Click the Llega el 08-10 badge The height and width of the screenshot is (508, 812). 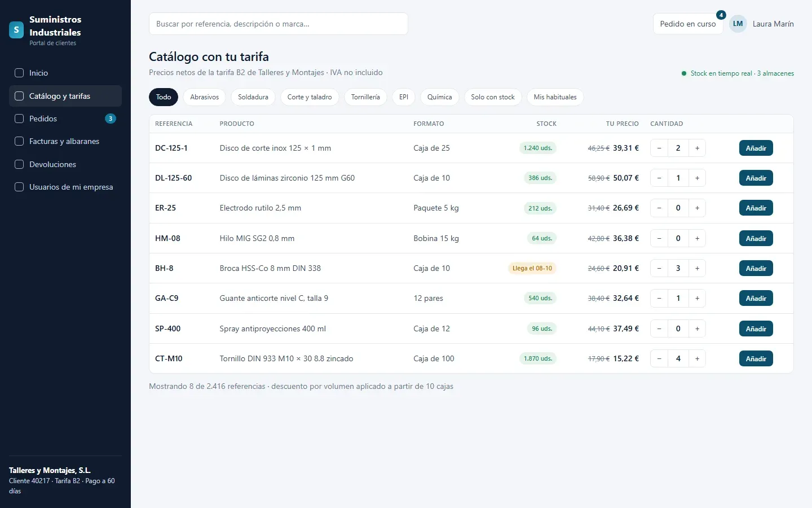point(532,269)
